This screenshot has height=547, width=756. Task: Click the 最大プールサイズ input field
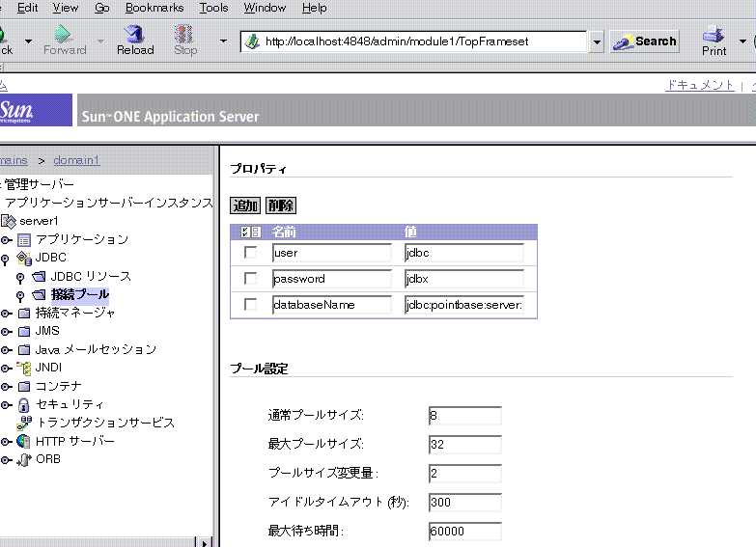pos(464,444)
